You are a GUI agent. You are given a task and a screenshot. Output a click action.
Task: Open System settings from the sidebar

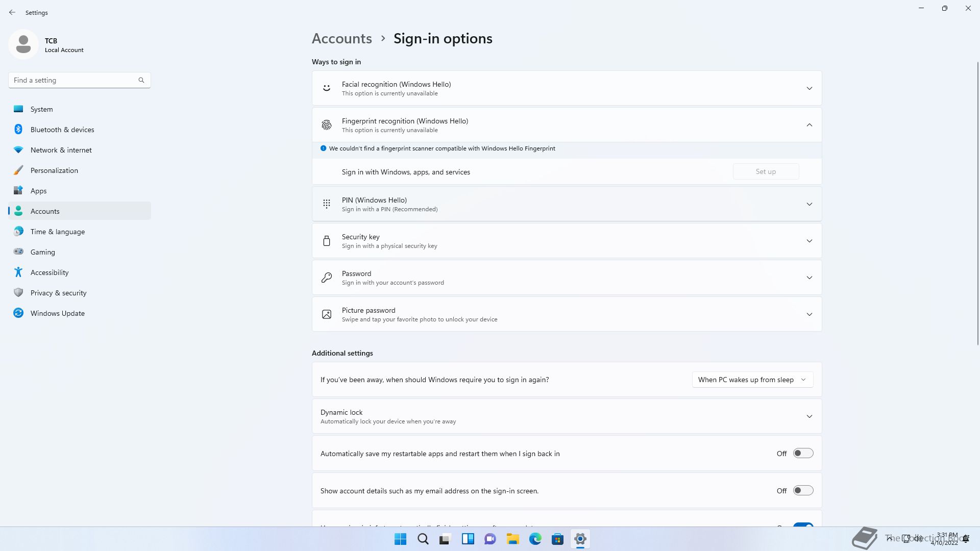coord(80,109)
